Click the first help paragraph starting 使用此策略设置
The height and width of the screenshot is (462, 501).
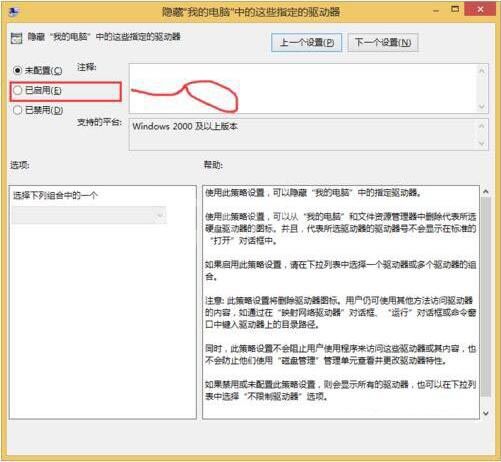[x=313, y=192]
